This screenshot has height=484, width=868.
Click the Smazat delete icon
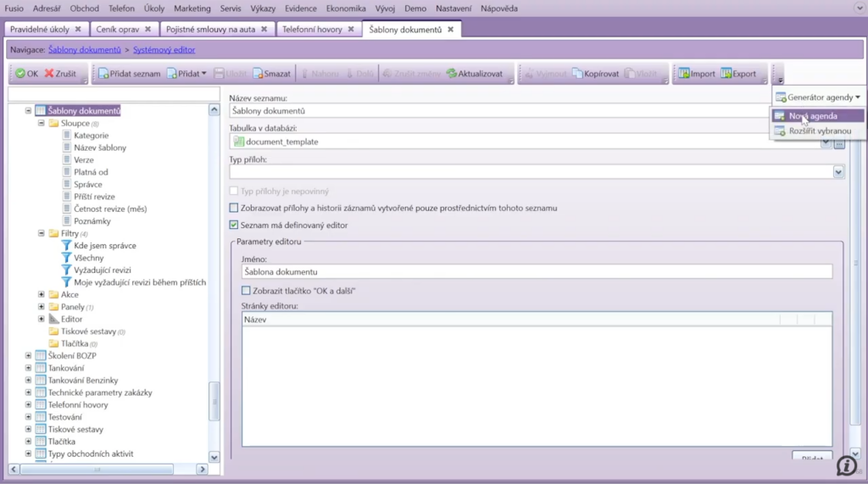click(256, 74)
